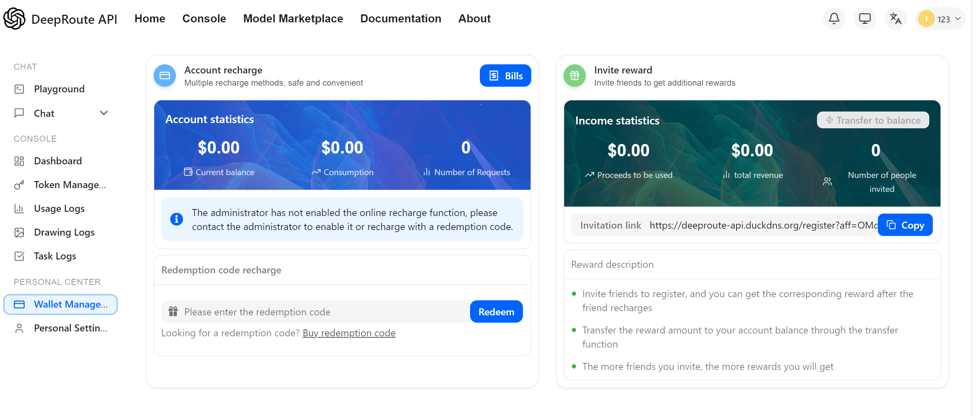
Task: Open Playground from the sidebar
Action: tap(61, 89)
